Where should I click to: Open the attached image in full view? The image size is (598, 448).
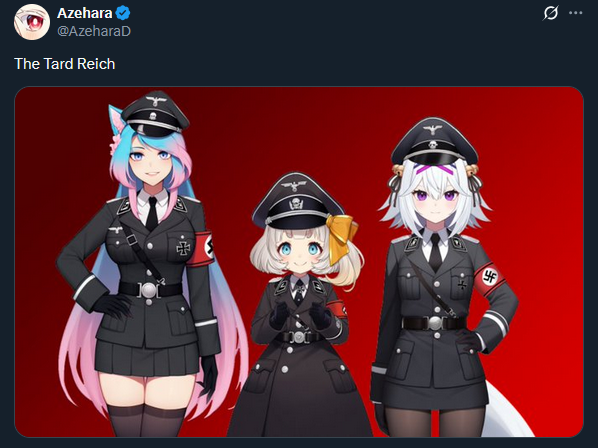coord(299,262)
